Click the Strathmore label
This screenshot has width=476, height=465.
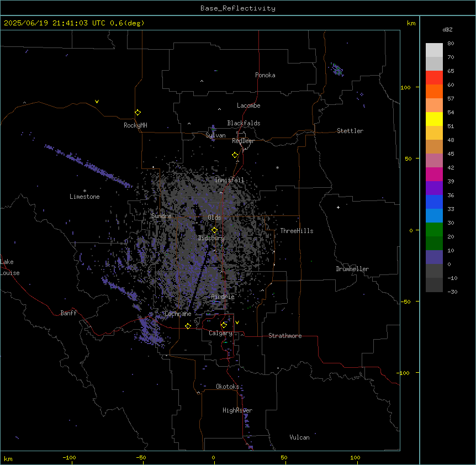tap(285, 336)
